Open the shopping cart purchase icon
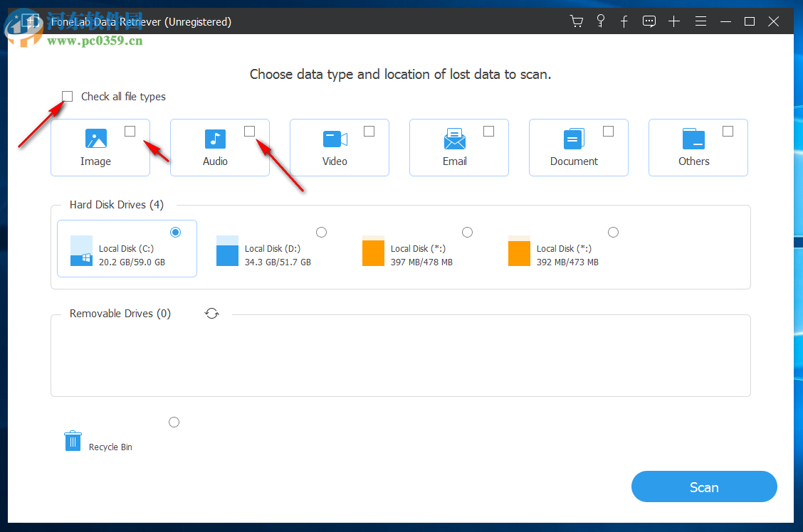803x532 pixels. pos(576,21)
